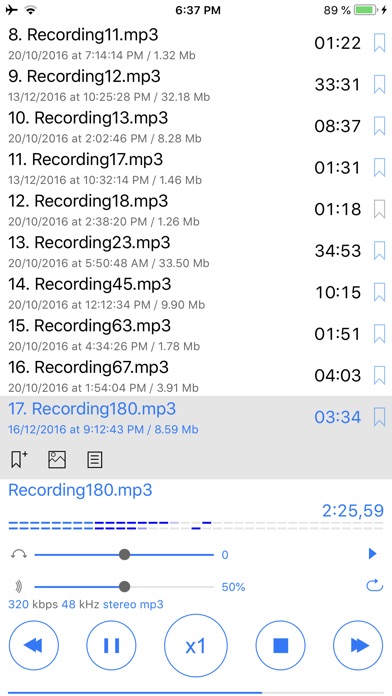Toggle bookmark for Recording67.mp3

[379, 376]
